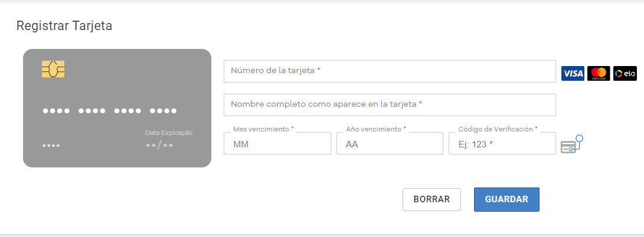Click the Visa card logo
The height and width of the screenshot is (237, 644).
[573, 73]
